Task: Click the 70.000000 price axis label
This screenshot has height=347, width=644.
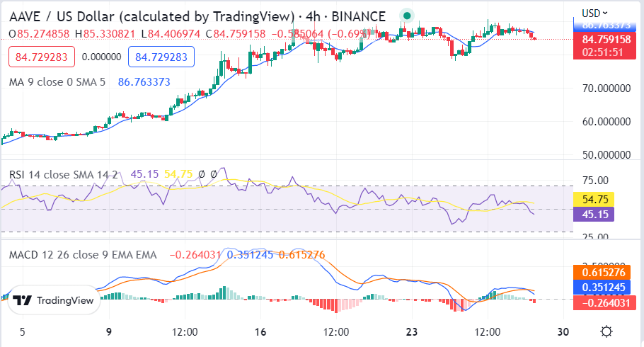Action: [606, 89]
